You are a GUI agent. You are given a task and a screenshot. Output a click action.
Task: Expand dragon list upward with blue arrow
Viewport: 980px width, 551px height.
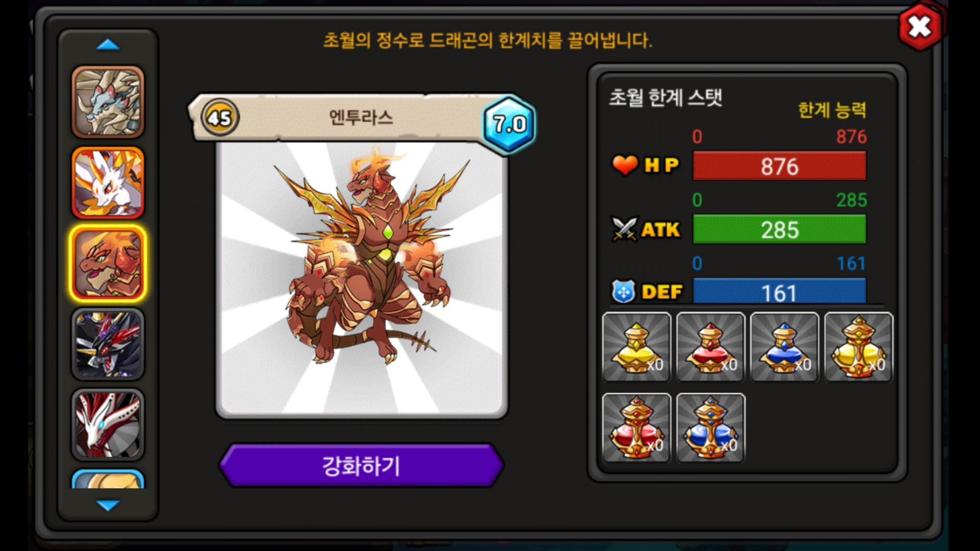tap(108, 45)
